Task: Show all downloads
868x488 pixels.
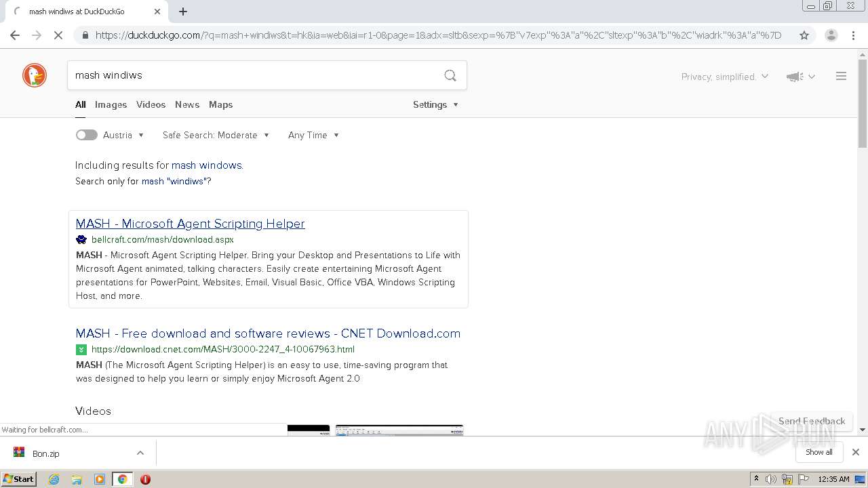Action: 819,452
